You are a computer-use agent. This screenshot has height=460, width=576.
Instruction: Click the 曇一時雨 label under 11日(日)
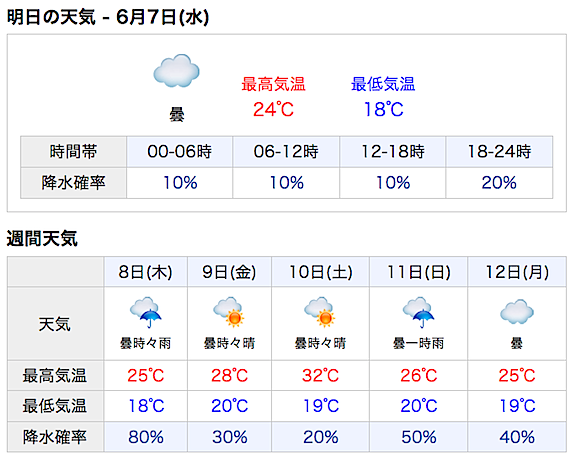click(x=418, y=343)
